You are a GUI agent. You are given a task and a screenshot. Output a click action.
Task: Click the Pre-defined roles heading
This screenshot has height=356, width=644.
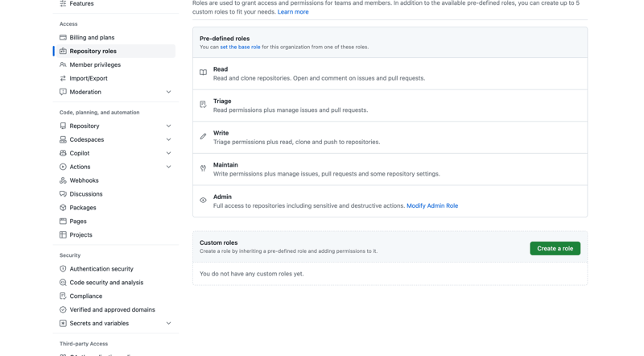click(225, 38)
